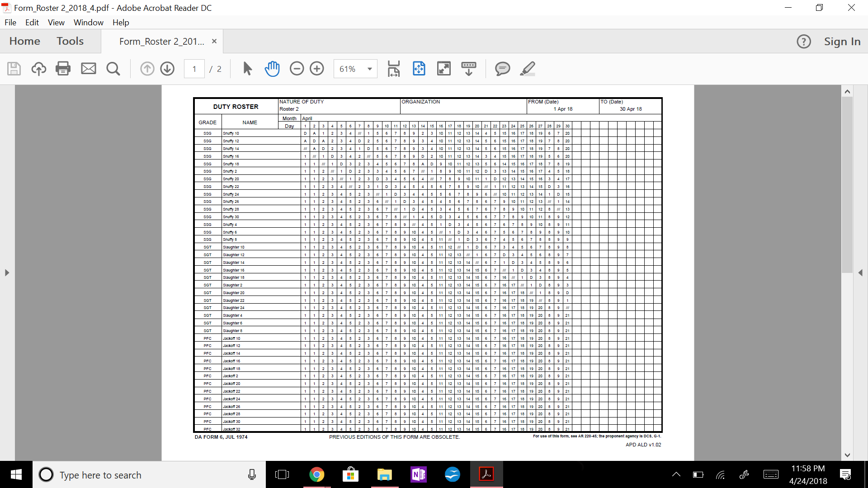Click the Save to cloud upload icon

coord(39,69)
